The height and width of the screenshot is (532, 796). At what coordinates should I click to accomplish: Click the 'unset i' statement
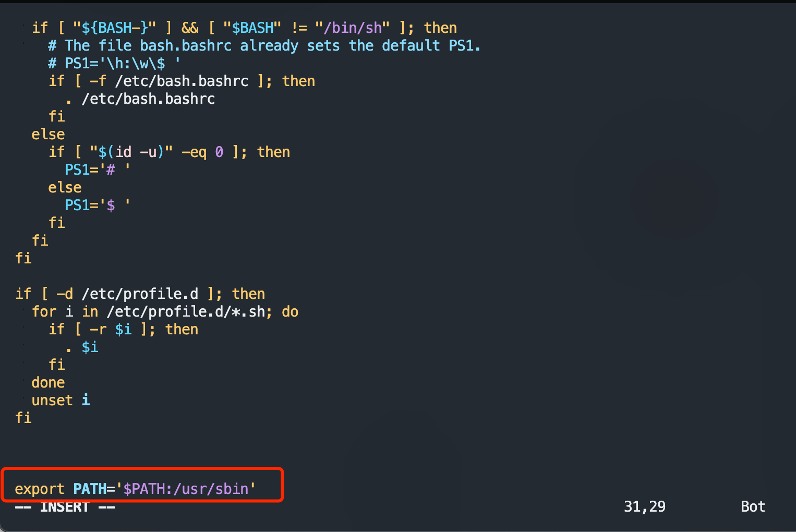[61, 400]
